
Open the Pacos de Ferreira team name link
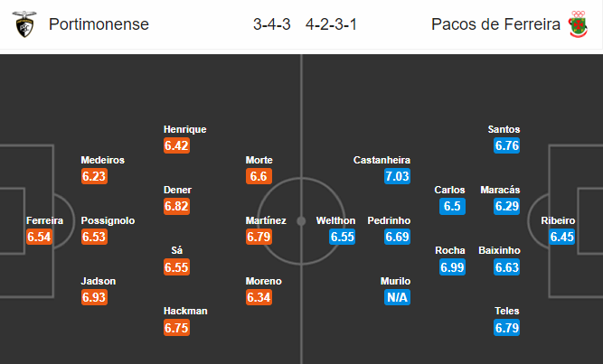[495, 24]
